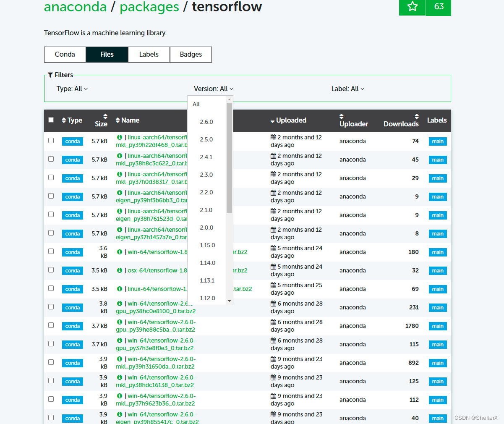Viewport: 504px width, 424px height.
Task: Open the mkl_py39h31650da_0.tar.bz2 file link
Action: [156, 363]
